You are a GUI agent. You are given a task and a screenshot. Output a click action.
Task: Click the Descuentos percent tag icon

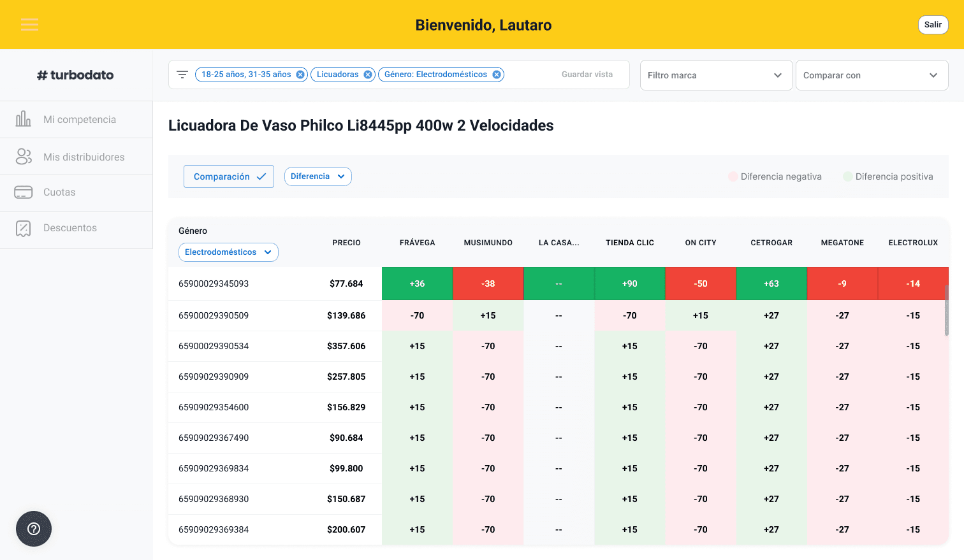pyautogui.click(x=24, y=228)
